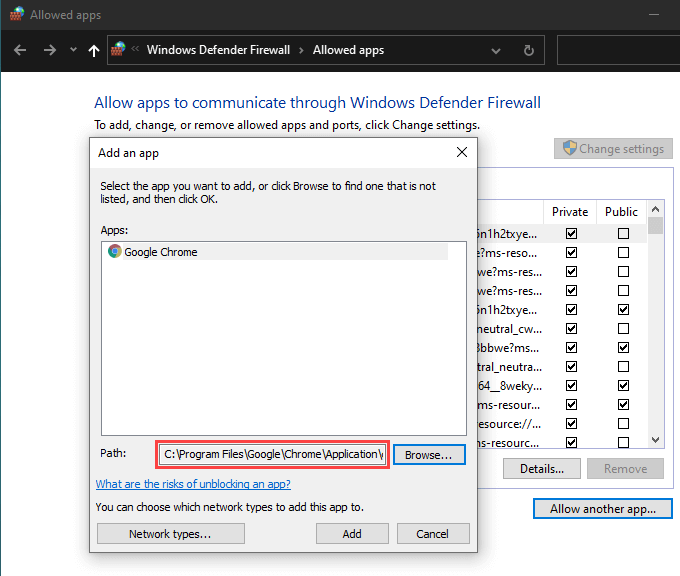Toggle the first Public checkbox in list
The width and height of the screenshot is (680, 576).
click(x=623, y=233)
